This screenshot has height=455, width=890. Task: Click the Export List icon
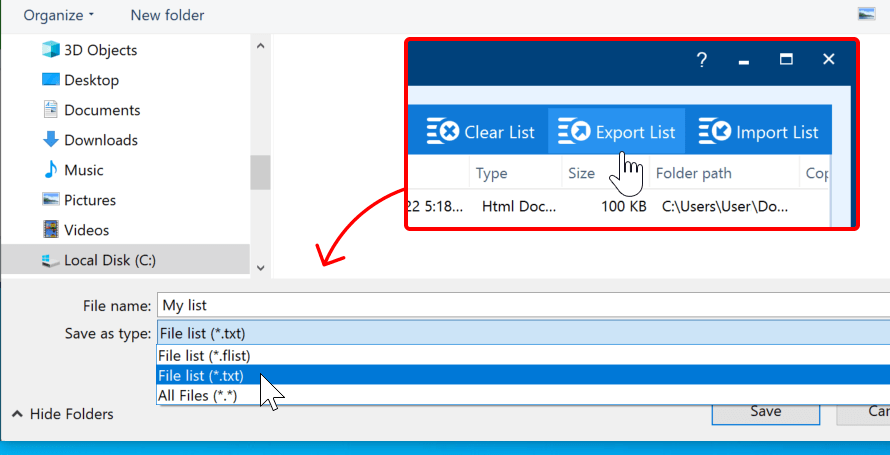574,132
